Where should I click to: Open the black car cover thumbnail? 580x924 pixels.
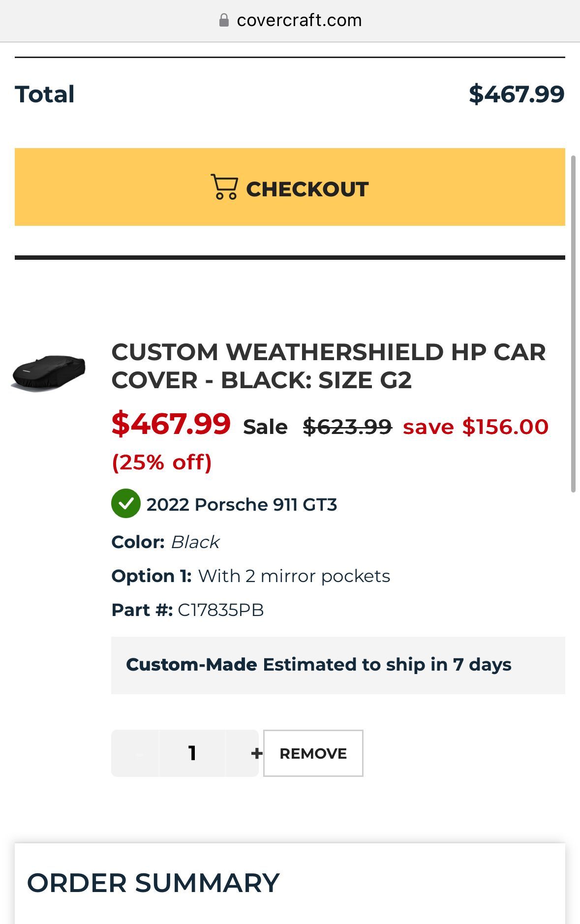(48, 372)
